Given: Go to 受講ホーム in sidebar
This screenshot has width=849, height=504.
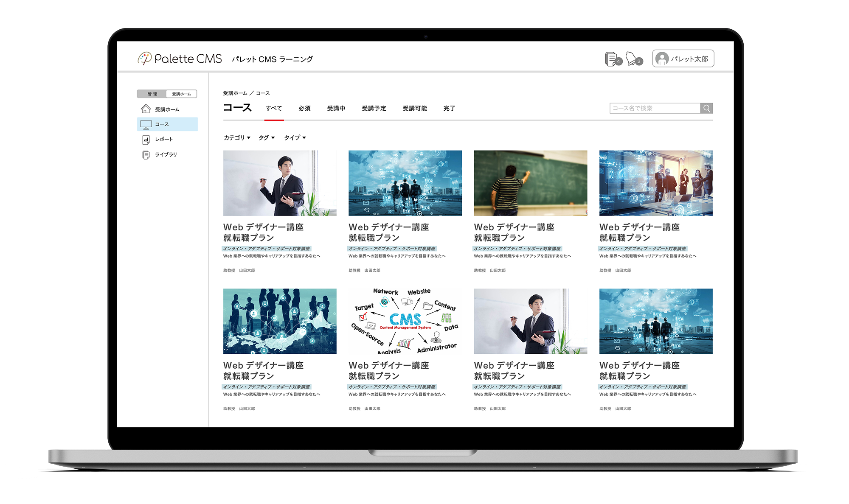Looking at the screenshot, I should [x=167, y=109].
